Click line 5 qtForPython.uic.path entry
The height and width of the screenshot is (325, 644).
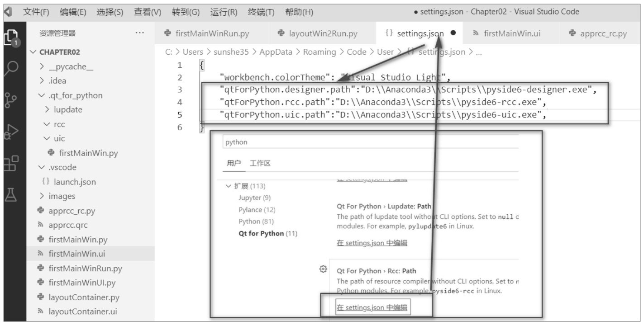point(383,115)
